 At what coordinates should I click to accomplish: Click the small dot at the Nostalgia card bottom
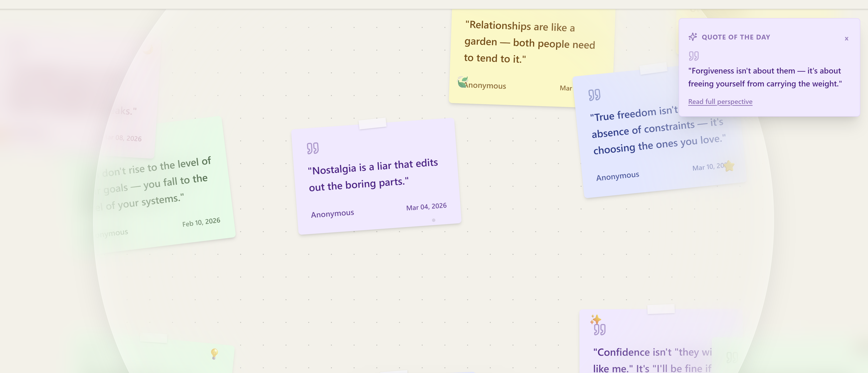[x=433, y=220]
